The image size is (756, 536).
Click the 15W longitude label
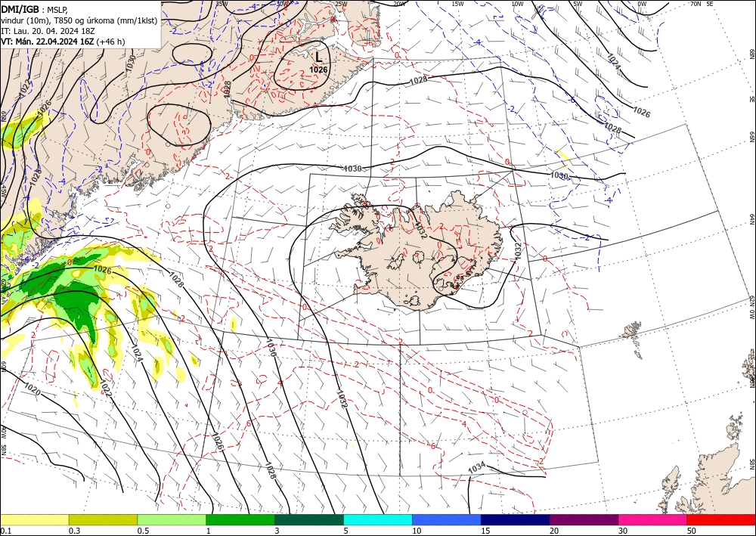point(457,4)
